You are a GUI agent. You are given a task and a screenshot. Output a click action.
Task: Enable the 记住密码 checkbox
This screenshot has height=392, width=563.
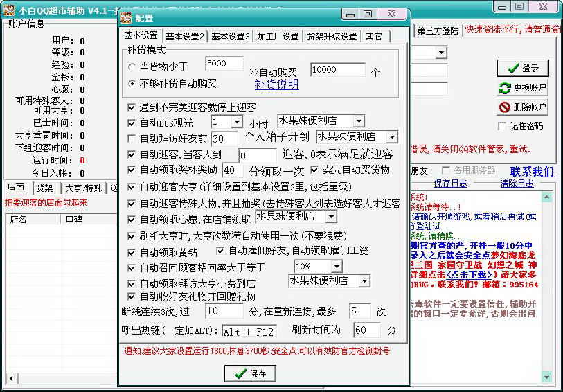tap(502, 126)
